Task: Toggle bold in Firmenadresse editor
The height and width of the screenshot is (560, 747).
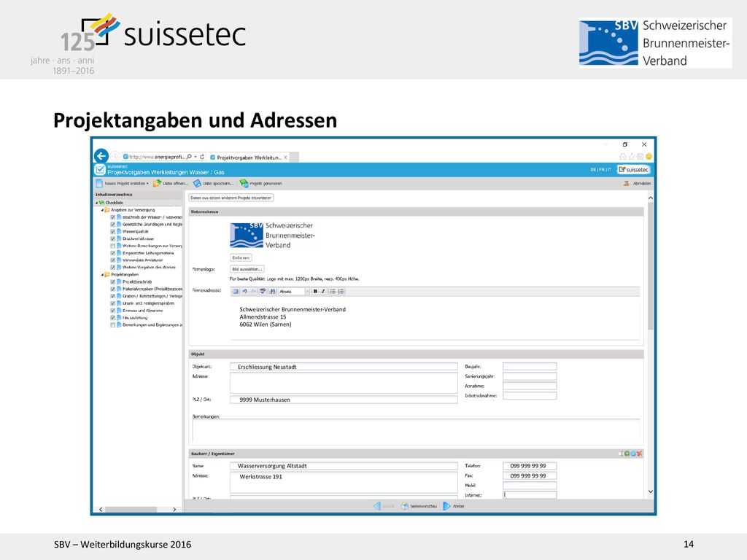Action: pos(315,292)
